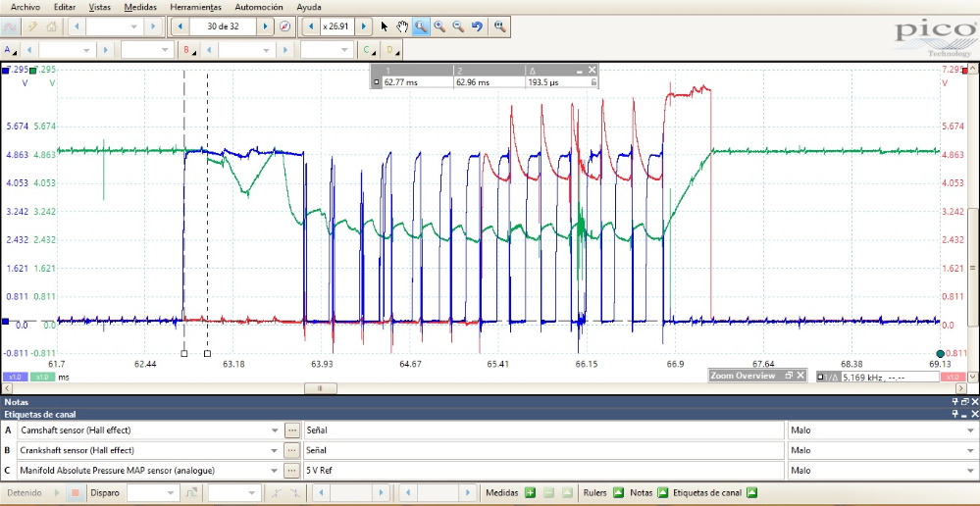Viewport: 980px width, 506px height.
Task: Click the horizontal scrollbar thumb below the graph
Action: [x=319, y=388]
